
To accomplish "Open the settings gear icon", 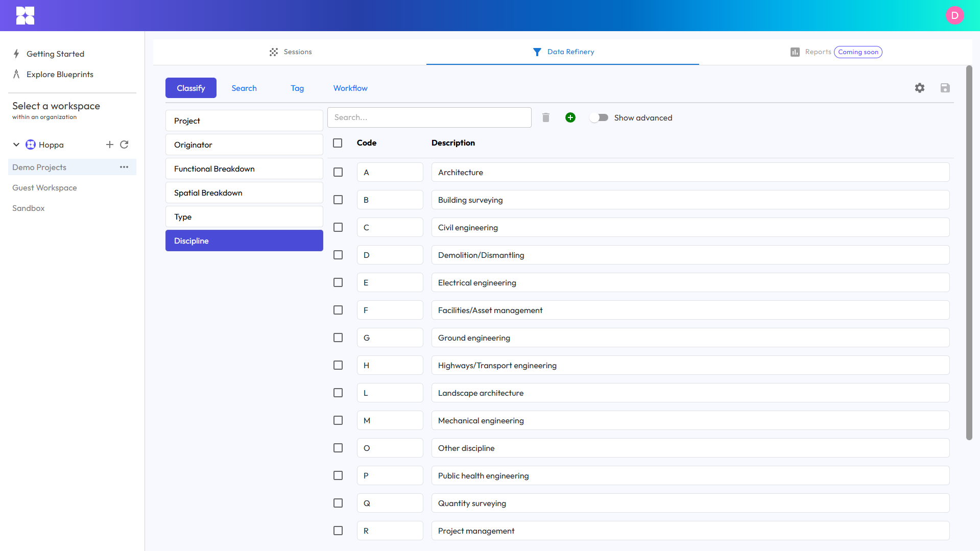I will click(920, 88).
